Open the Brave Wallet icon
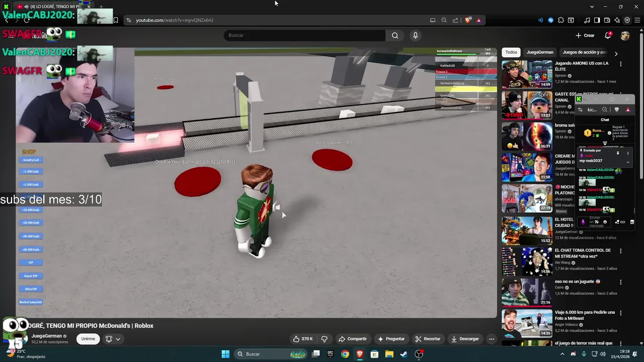 pos(607,20)
